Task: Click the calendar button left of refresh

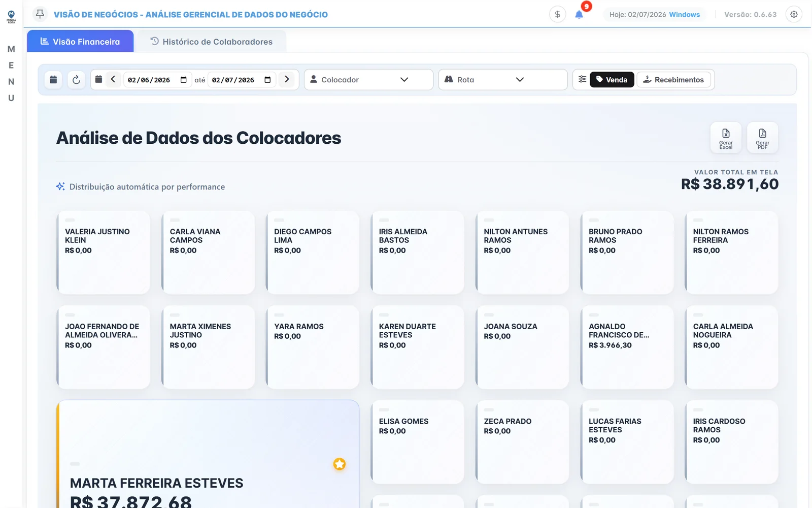Action: [x=53, y=80]
